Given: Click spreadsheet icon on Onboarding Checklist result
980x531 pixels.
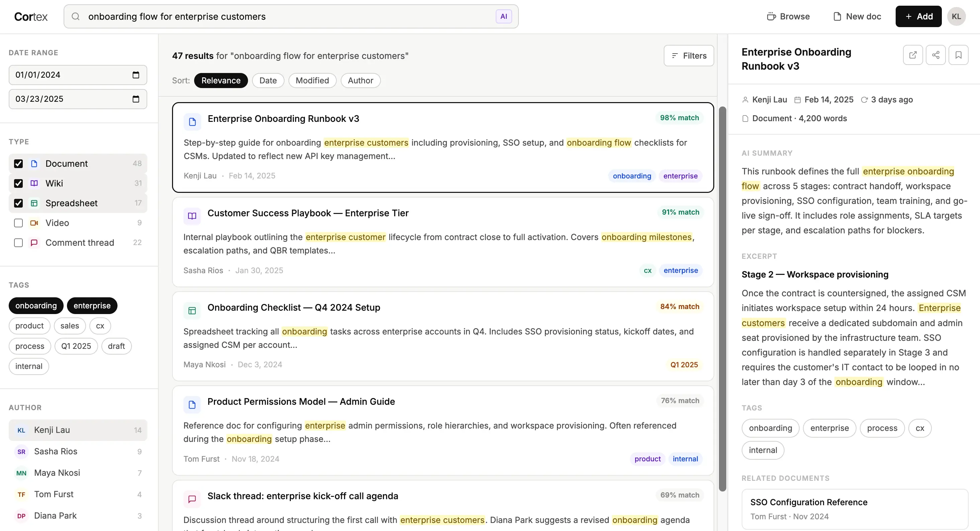Looking at the screenshot, I should coord(192,311).
